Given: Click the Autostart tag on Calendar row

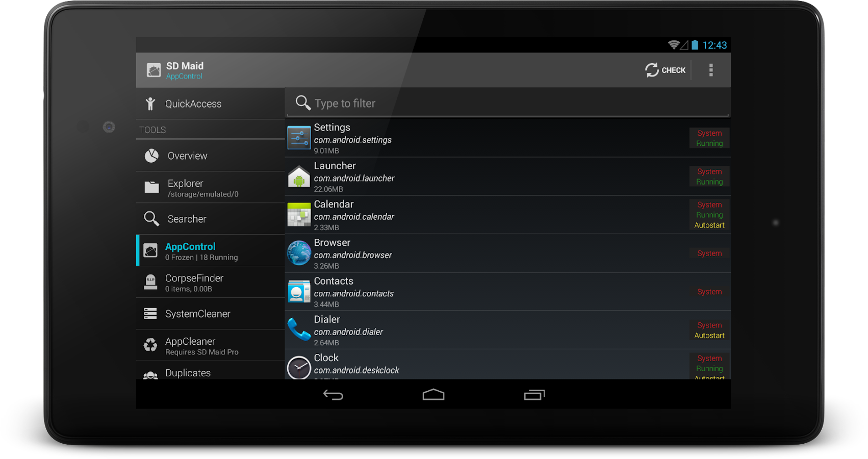Looking at the screenshot, I should click(709, 225).
